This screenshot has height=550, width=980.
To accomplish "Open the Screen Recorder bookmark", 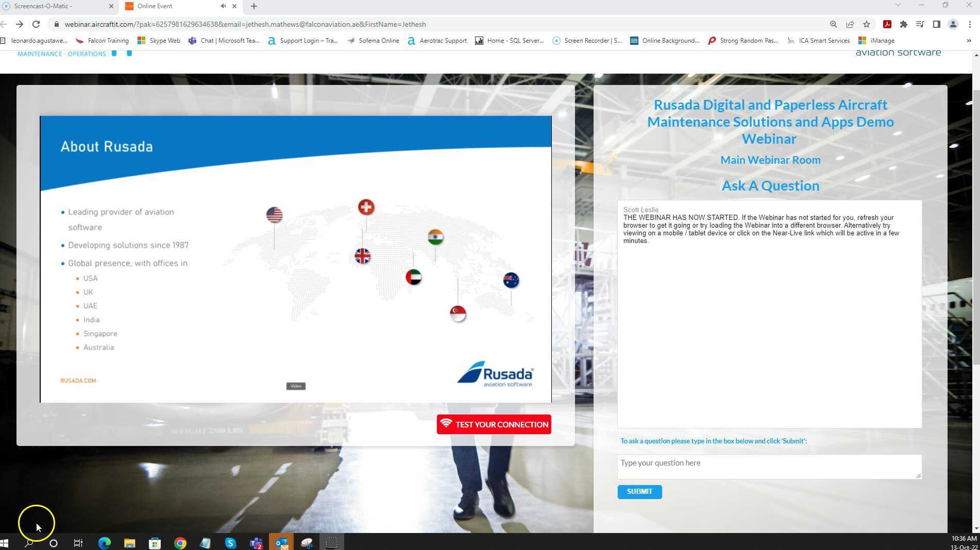I will [x=586, y=41].
